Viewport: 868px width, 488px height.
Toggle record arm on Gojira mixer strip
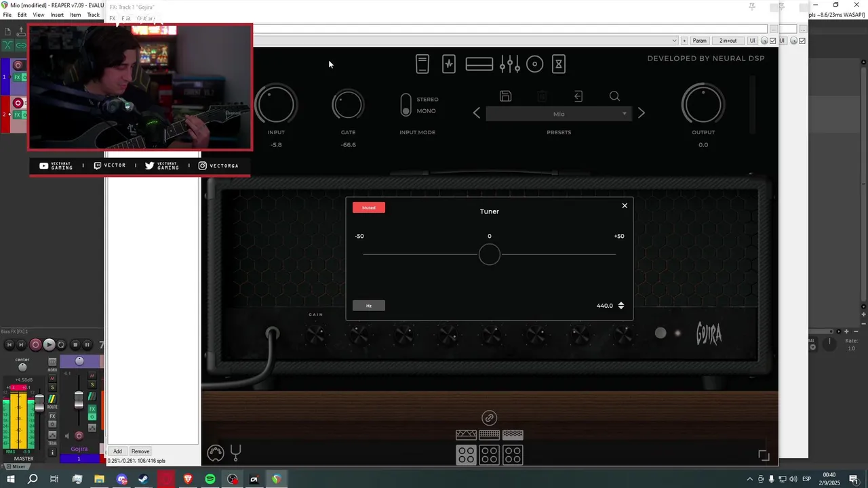(79, 436)
